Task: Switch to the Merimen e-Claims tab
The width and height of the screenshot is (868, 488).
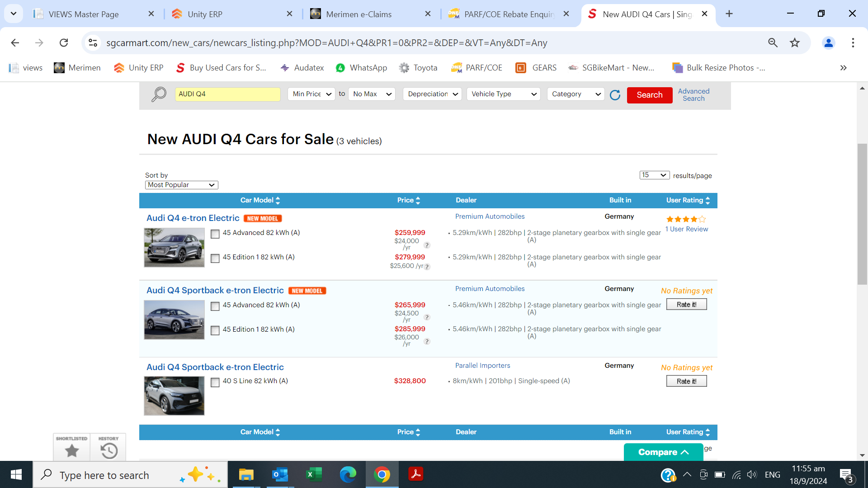Action: [x=359, y=14]
